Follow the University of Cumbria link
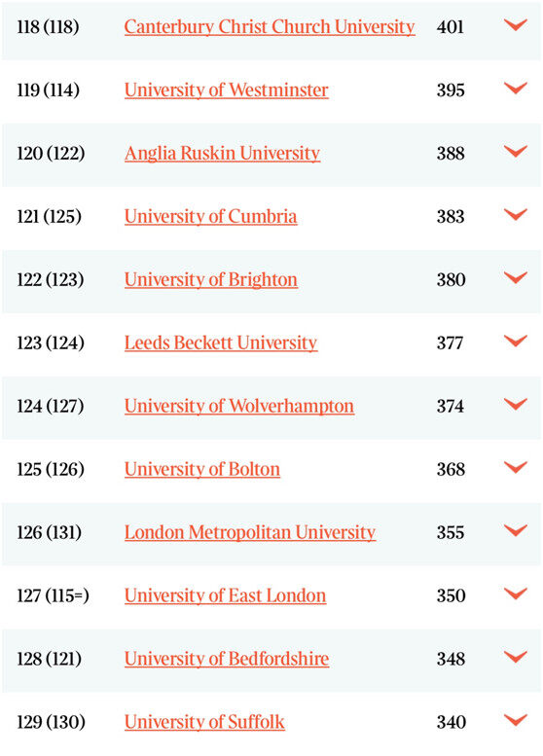The height and width of the screenshot is (756, 543). pos(211,216)
